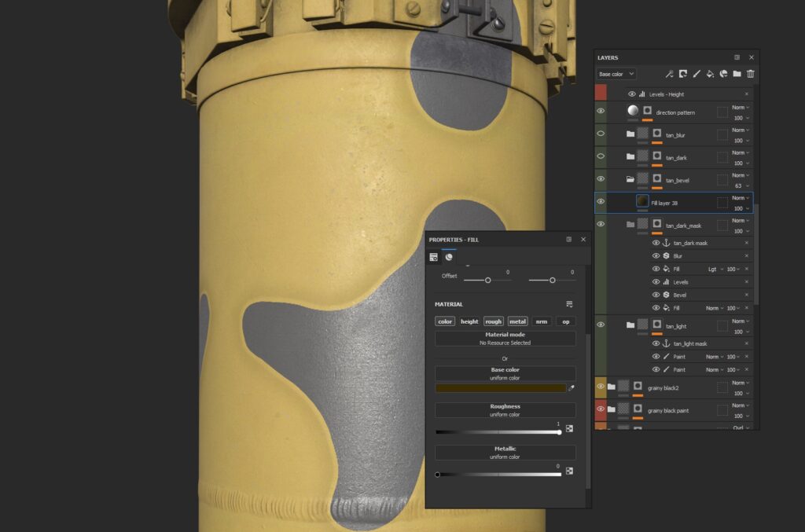Pick base color with eyedropper icon

pyautogui.click(x=572, y=387)
